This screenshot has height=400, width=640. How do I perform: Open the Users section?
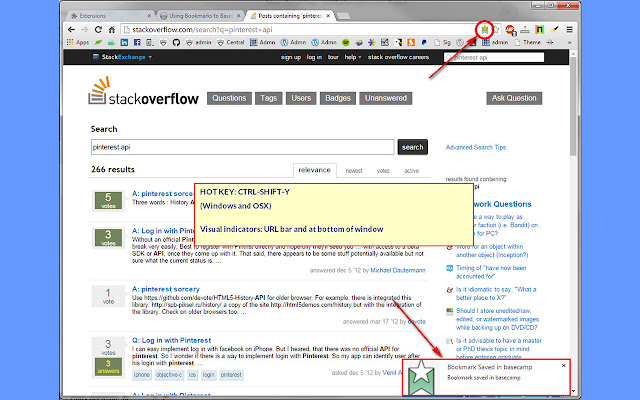pyautogui.click(x=301, y=98)
